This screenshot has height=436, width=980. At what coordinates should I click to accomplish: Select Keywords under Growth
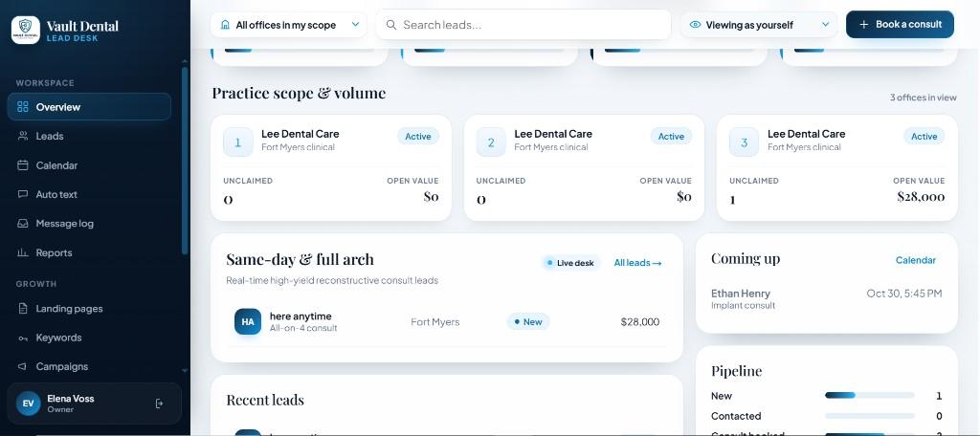point(89,338)
